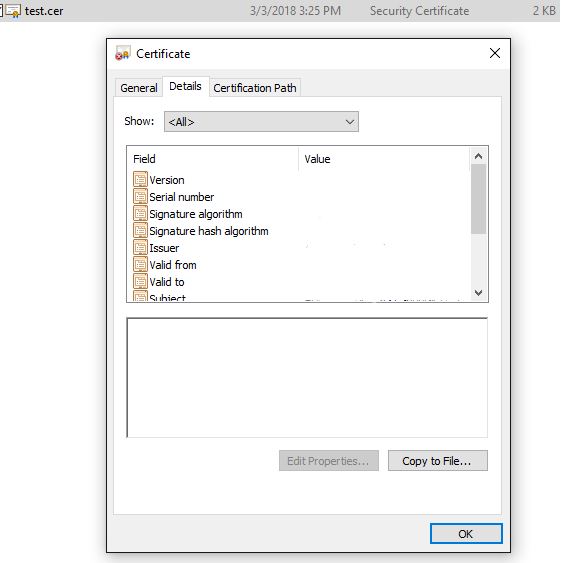Select the Signature algorithm row text

pos(196,214)
